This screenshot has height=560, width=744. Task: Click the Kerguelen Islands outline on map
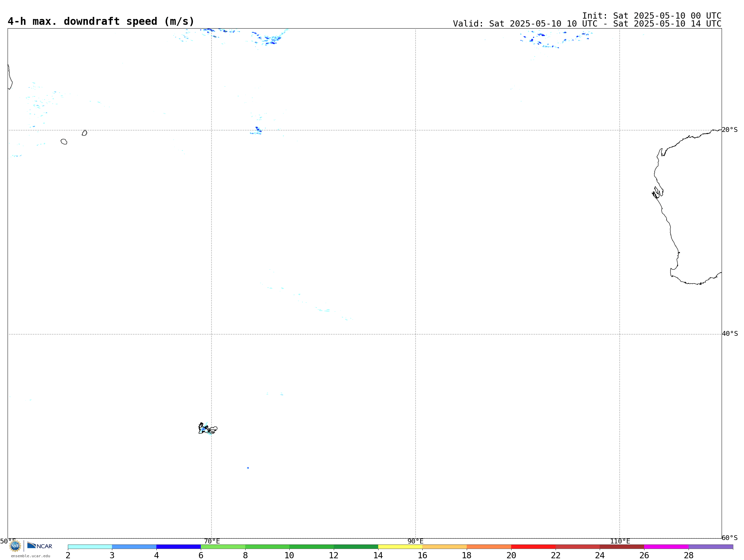click(x=208, y=428)
